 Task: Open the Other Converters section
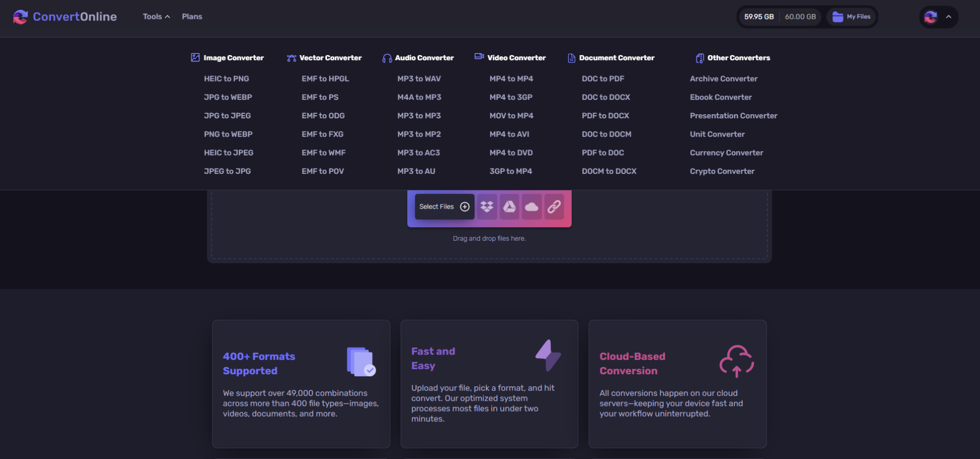(732, 58)
